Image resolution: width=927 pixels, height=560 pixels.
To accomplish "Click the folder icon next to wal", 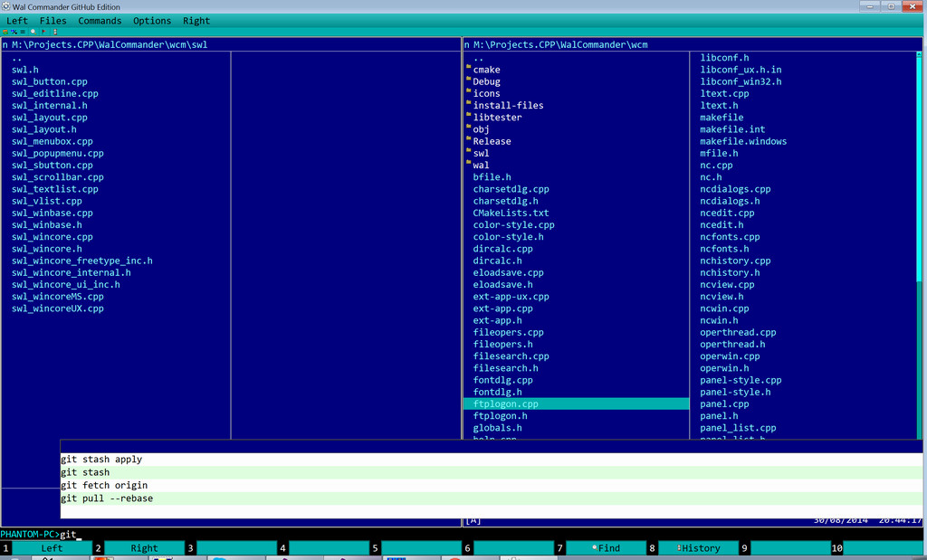I will [468, 162].
